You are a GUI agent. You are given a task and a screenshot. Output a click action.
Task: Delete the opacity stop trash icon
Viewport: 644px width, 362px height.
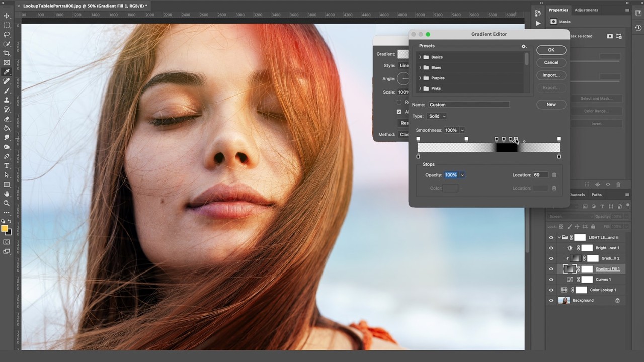coord(554,175)
